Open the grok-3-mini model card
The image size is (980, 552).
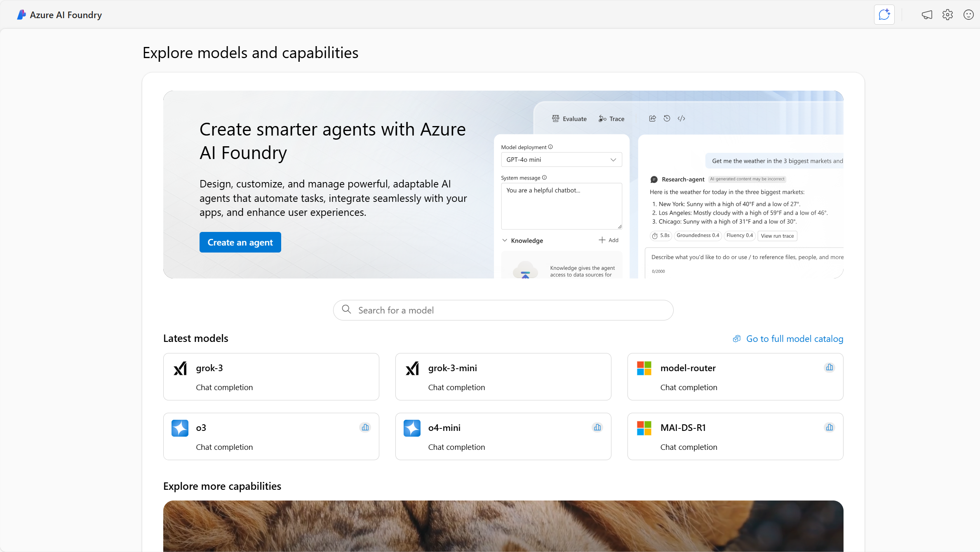point(503,377)
